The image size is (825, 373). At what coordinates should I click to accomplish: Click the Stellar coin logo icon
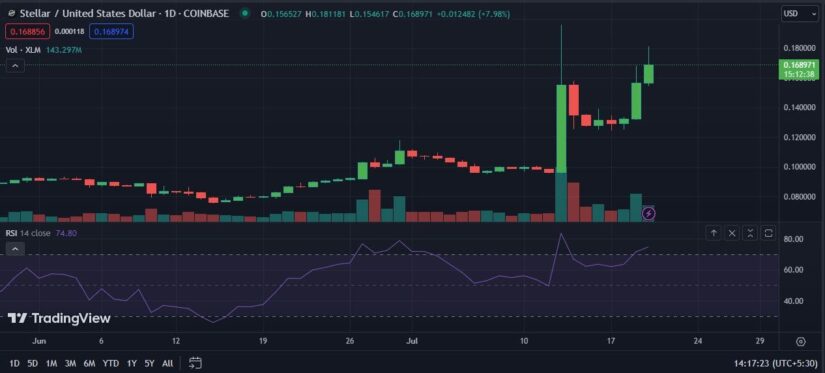point(12,14)
